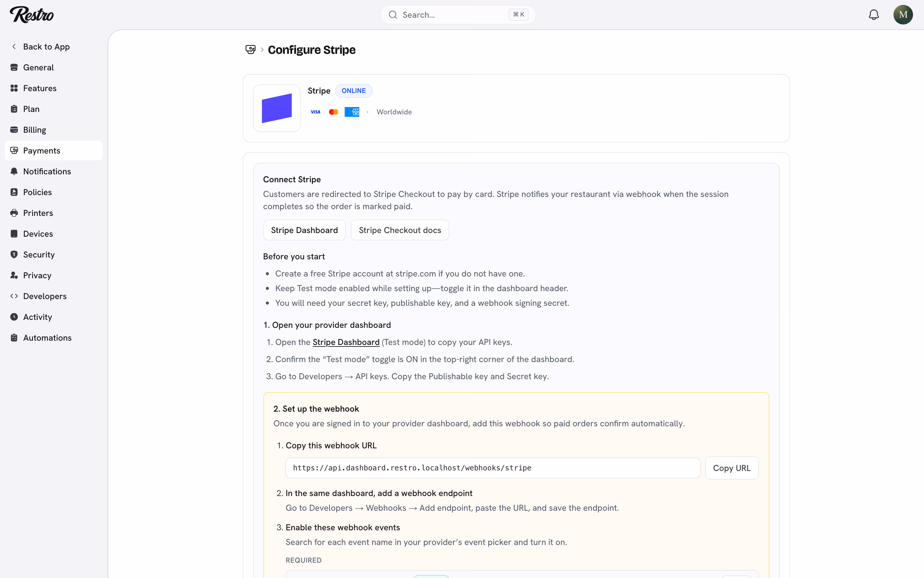Click the Stripe logo thumbnail
The width and height of the screenshot is (924, 578).
coord(277,108)
